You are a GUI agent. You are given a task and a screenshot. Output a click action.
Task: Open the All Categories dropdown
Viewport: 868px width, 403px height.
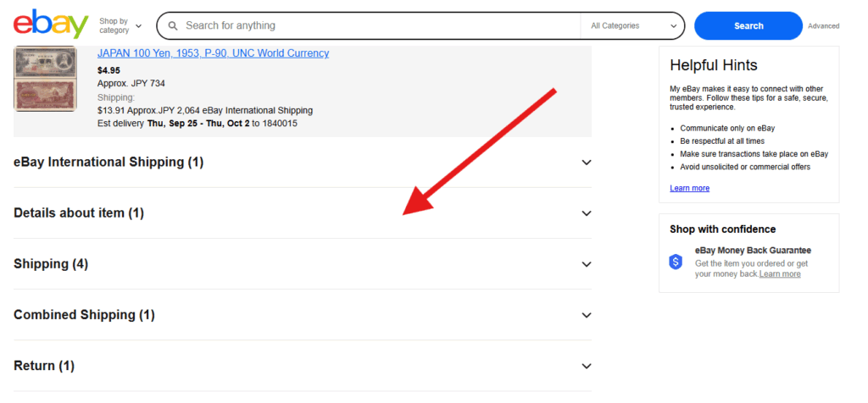(x=636, y=25)
